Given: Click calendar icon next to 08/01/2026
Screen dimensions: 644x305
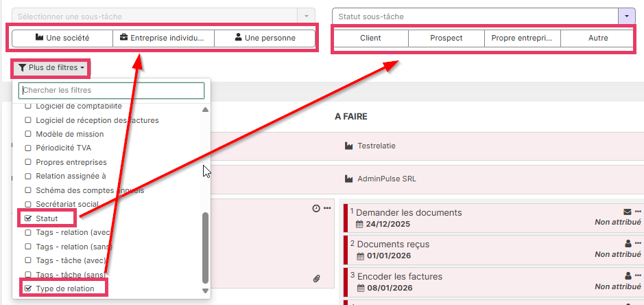Looking at the screenshot, I should pos(361,288).
